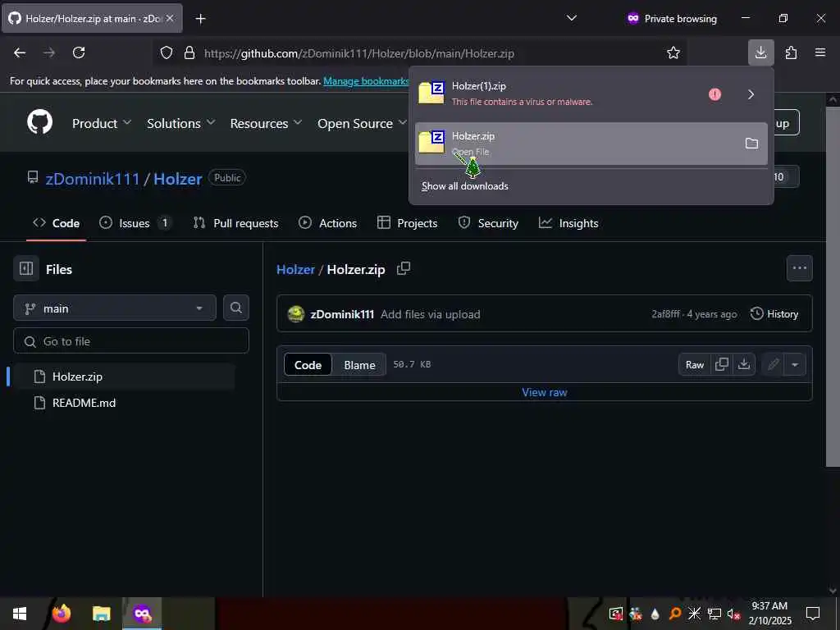Open a new browser tab
This screenshot has width=840, height=630.
point(200,19)
